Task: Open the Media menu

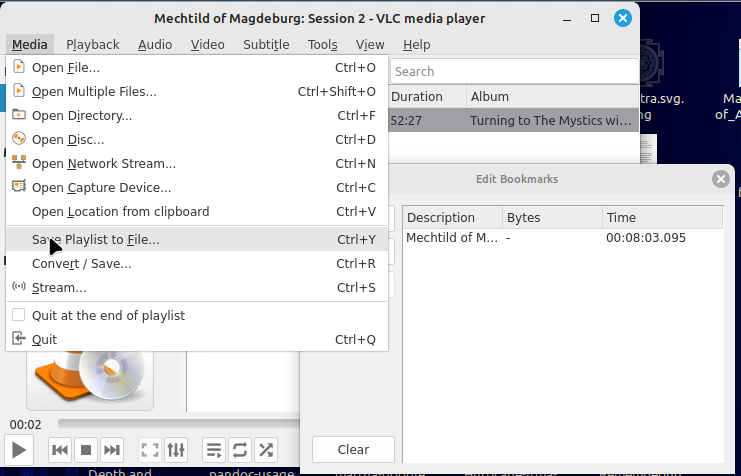Action: coord(30,45)
